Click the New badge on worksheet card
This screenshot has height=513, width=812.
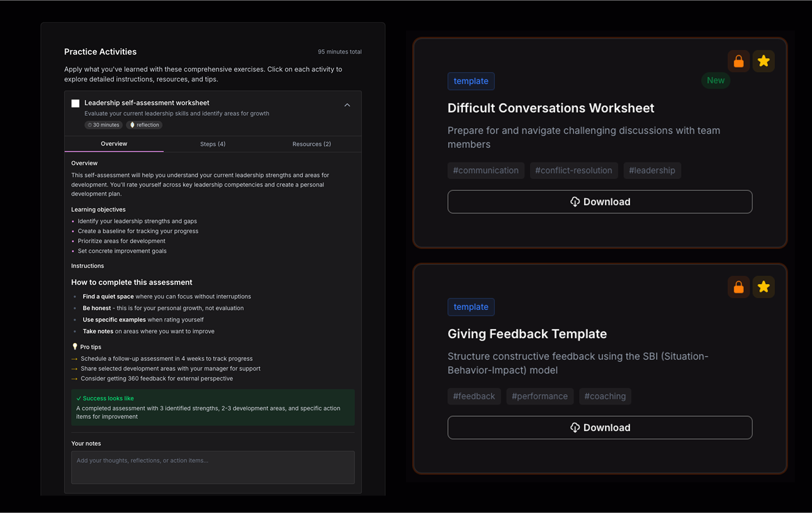(715, 81)
